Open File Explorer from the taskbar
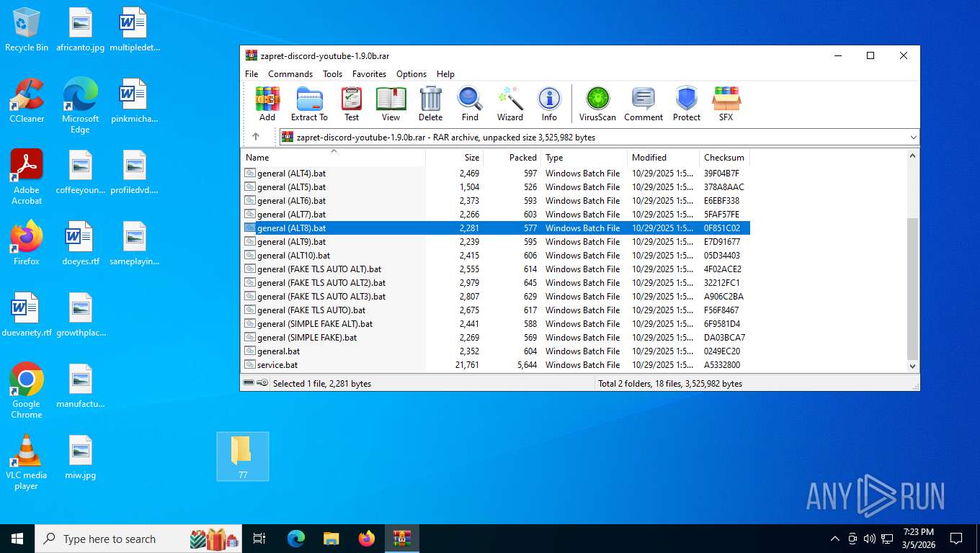The height and width of the screenshot is (553, 980). [331, 538]
